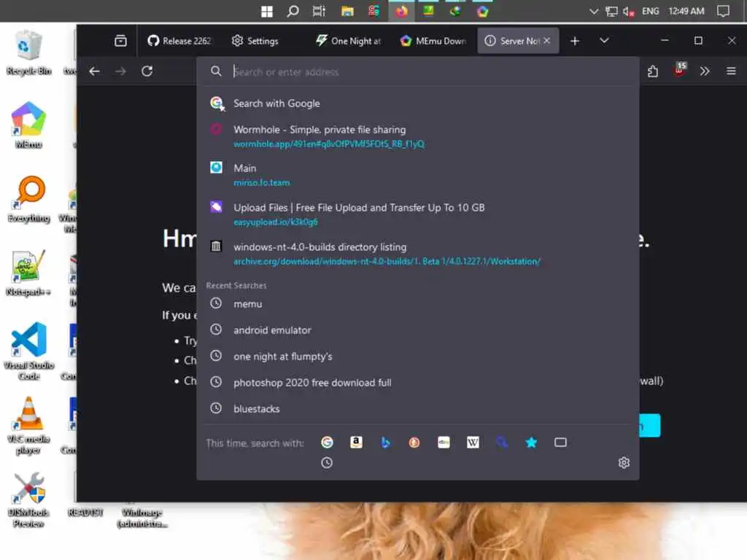The image size is (747, 560).
Task: Show hidden system tray icons
Action: coord(594,12)
